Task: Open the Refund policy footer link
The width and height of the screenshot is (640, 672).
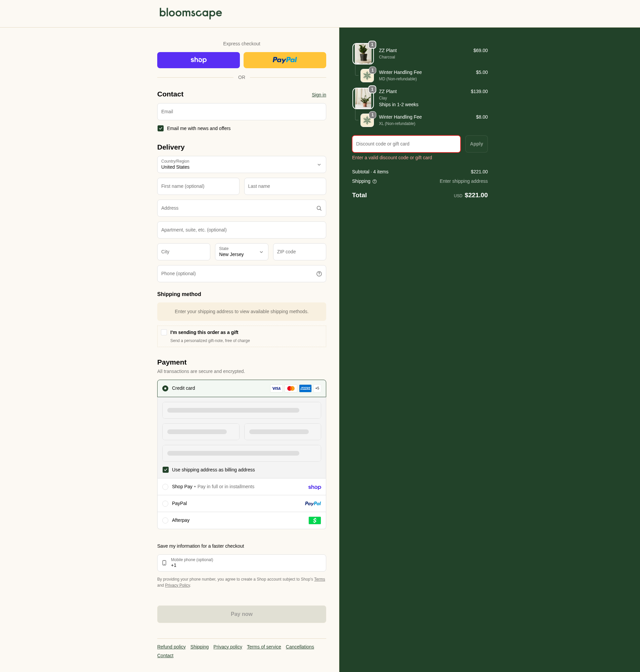Action: [171, 647]
